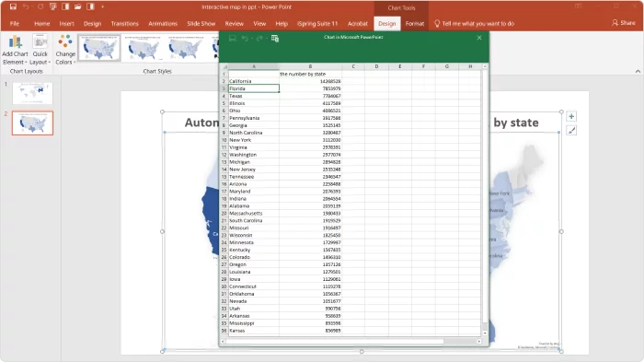Open Ribbon Display Options in the title bar
This screenshot has height=362, width=644.
579,6
